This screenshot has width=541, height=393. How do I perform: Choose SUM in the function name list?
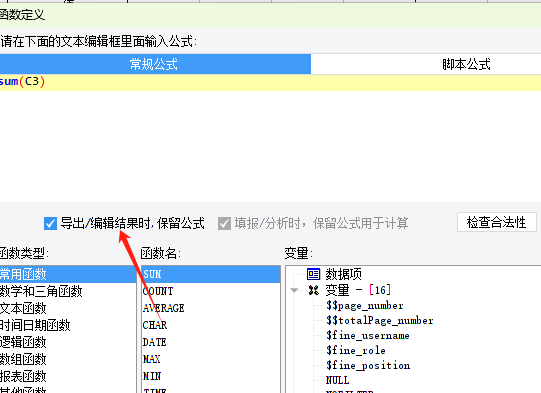coord(211,274)
